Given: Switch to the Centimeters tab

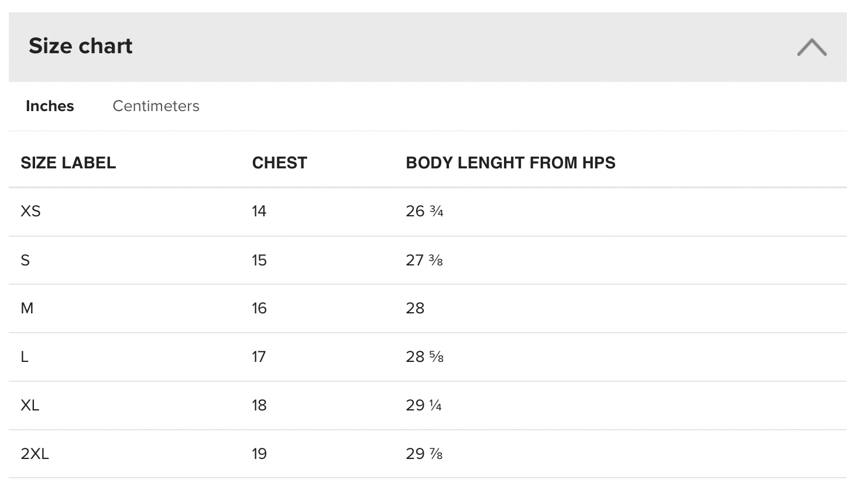Looking at the screenshot, I should (156, 106).
